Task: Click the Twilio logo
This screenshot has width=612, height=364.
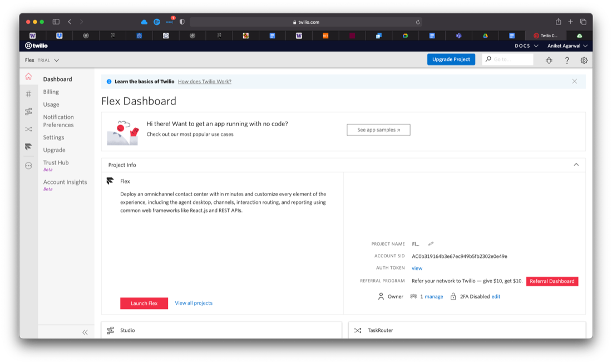Action: pos(36,46)
